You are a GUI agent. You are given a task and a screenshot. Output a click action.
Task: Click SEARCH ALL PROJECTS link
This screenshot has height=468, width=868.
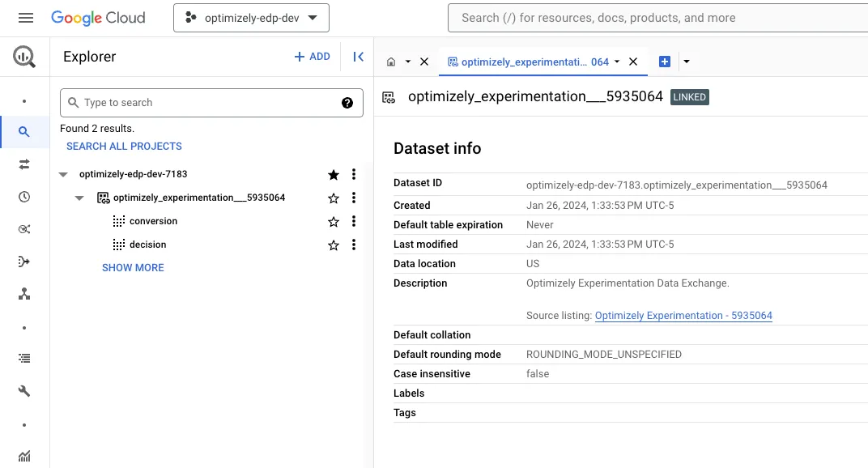pyautogui.click(x=124, y=147)
